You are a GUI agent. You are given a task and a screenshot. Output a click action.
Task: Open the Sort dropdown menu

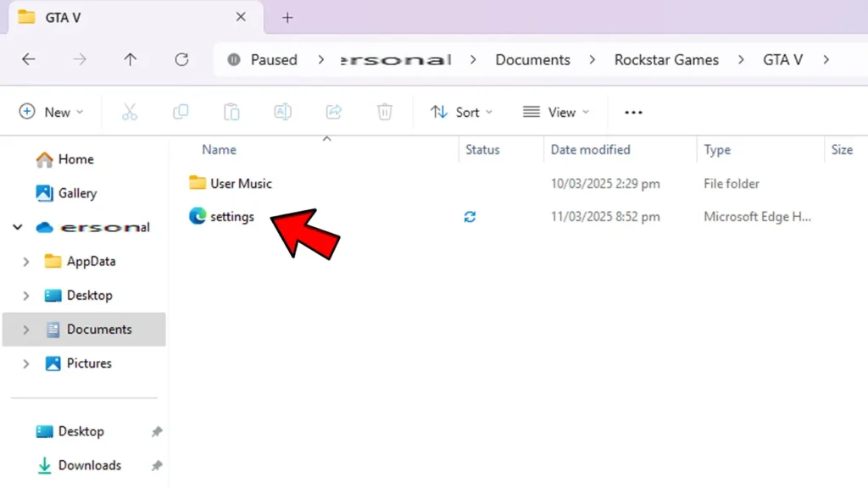click(461, 112)
